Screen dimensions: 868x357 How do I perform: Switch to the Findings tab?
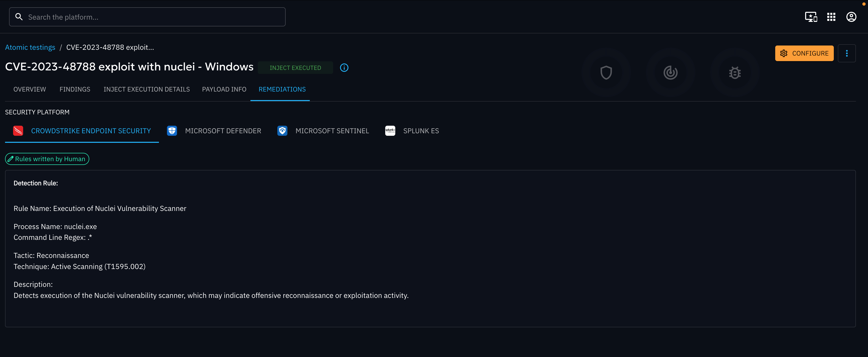coord(75,89)
